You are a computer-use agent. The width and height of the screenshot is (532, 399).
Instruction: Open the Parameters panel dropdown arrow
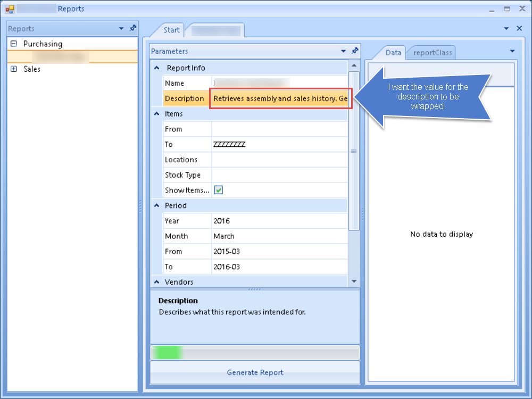(343, 51)
